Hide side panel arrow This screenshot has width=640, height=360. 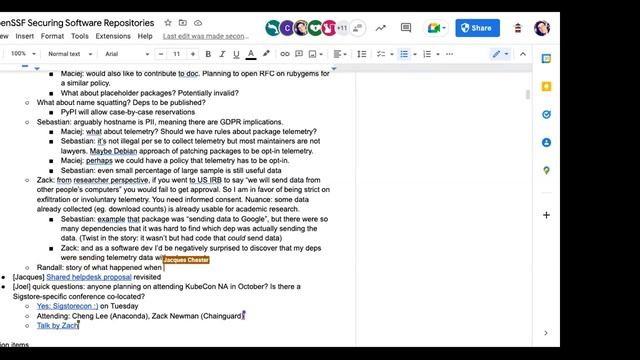pos(546,333)
